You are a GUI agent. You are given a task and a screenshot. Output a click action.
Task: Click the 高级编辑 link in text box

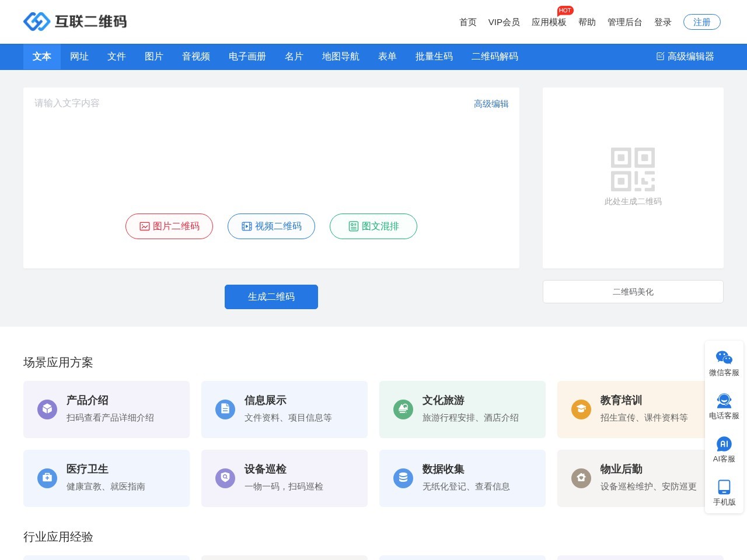pyautogui.click(x=491, y=104)
